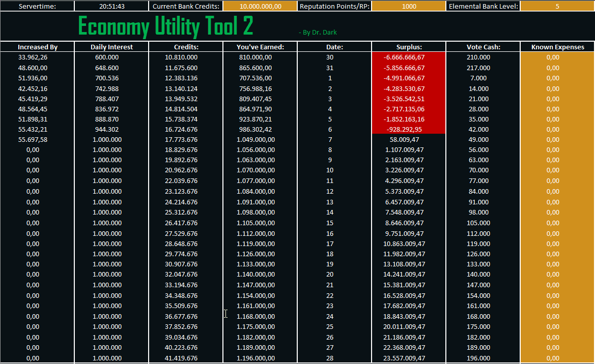Click the 'You've Earned:' column header
This screenshot has width=595, height=364.
tap(260, 47)
